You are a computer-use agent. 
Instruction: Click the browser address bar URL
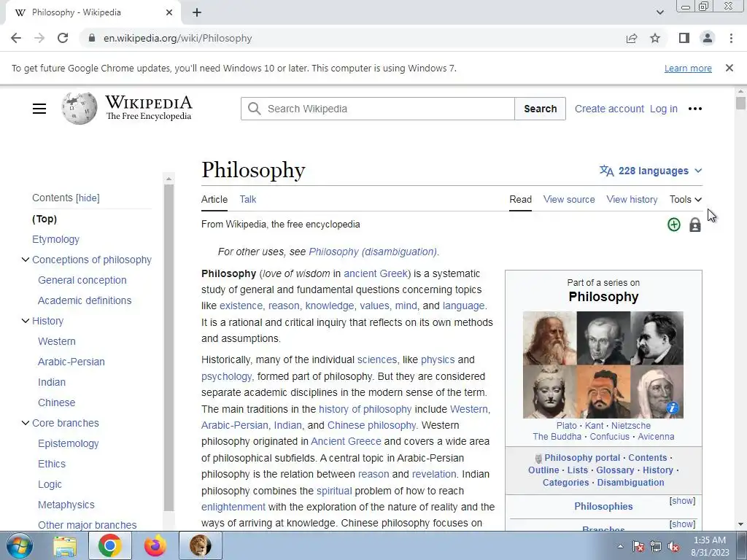tap(178, 38)
